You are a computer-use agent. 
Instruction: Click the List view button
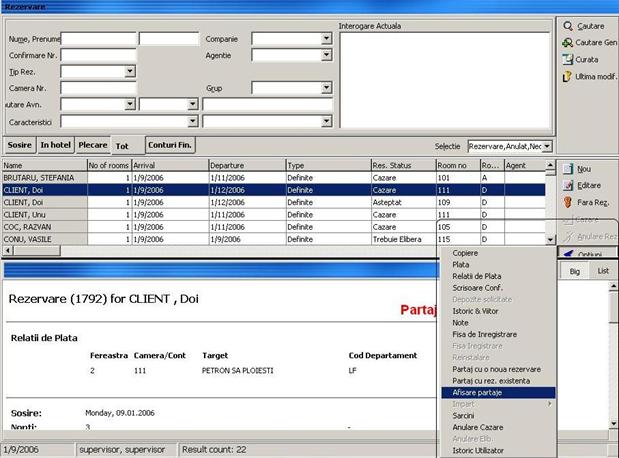[x=603, y=271]
